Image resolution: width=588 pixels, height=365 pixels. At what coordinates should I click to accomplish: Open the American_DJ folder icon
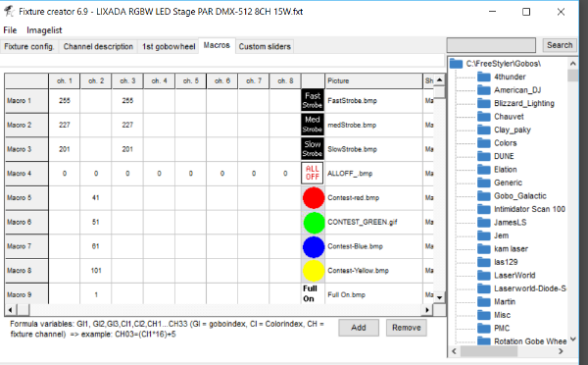[x=484, y=90]
